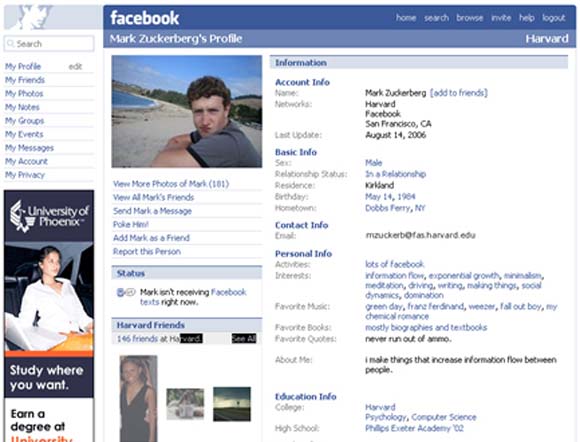Click domination interest link
Image resolution: width=580 pixels, height=442 pixels.
(424, 296)
